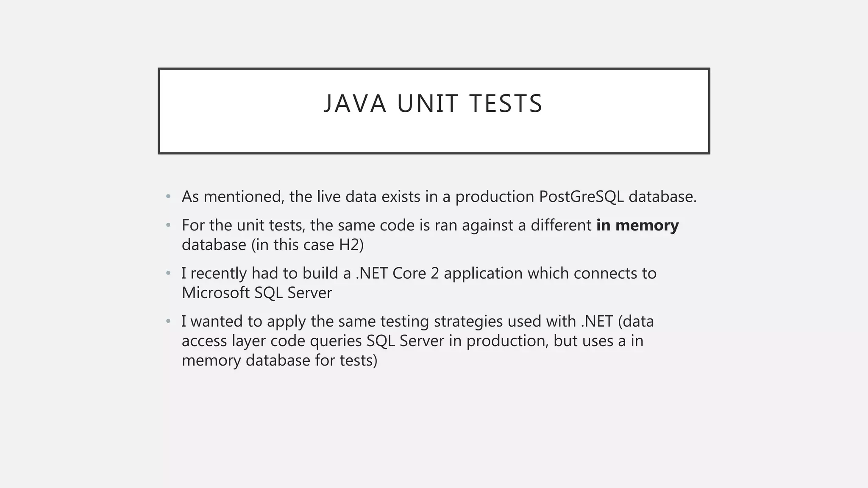Click the bullet dot before "I recently had"

coord(168,274)
